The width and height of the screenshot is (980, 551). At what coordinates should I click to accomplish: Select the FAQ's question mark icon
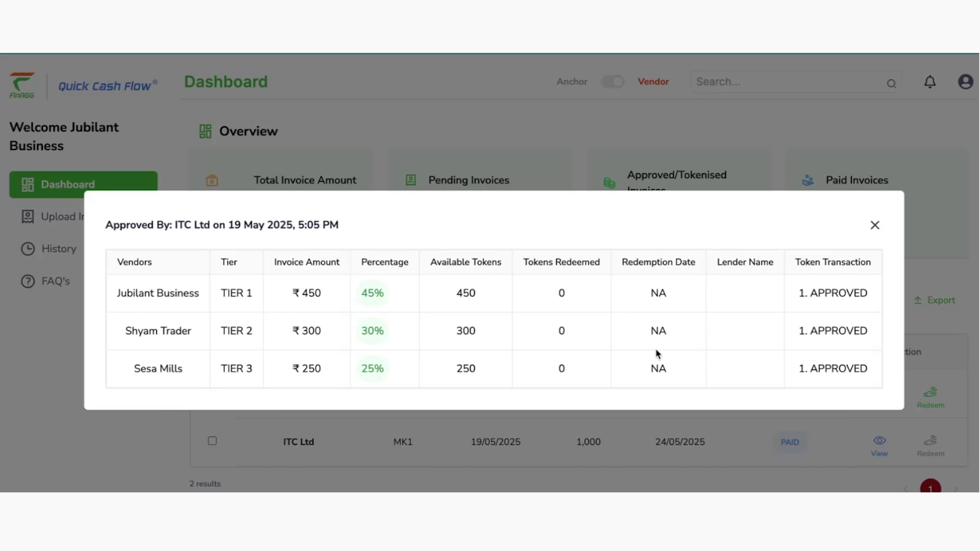(x=27, y=281)
